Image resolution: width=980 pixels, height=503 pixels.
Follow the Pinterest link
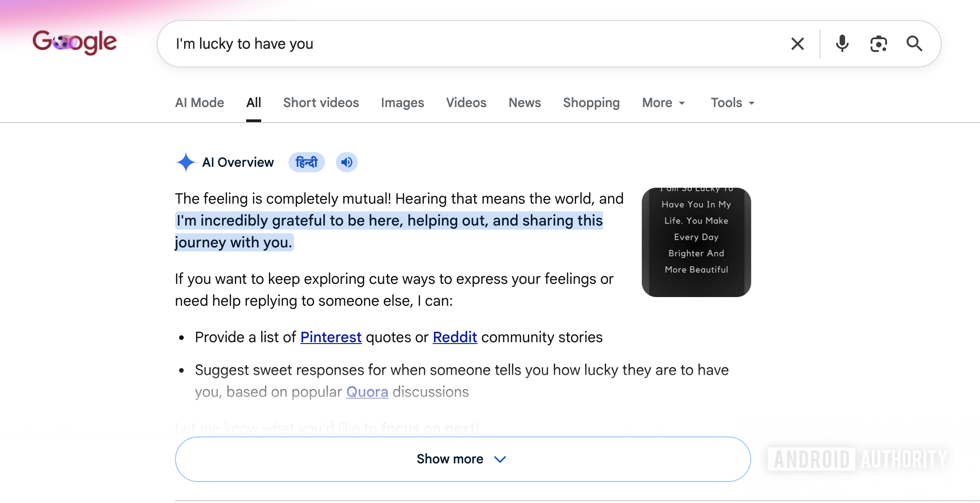click(x=331, y=337)
